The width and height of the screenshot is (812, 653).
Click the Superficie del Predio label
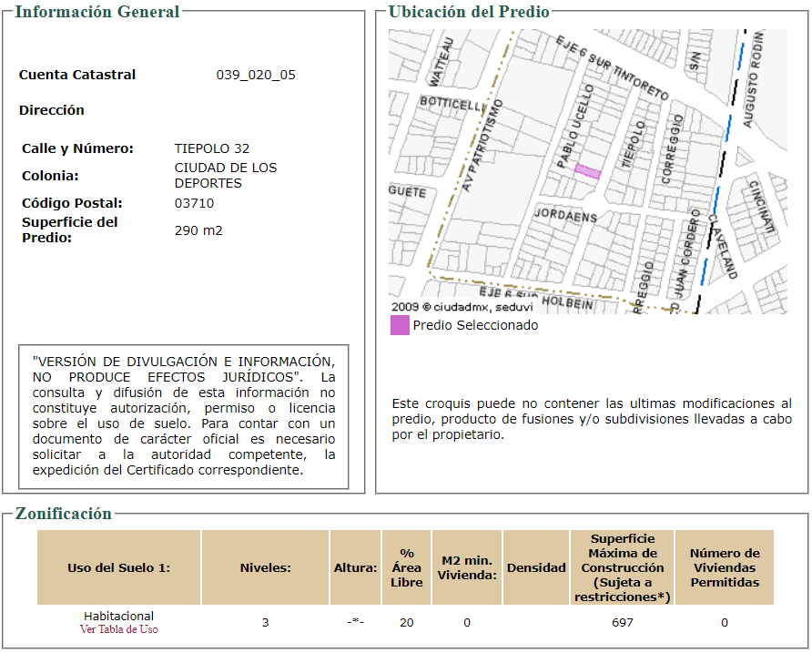coord(70,230)
